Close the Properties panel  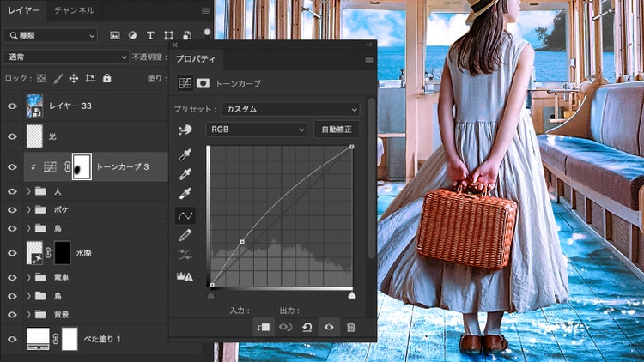click(175, 45)
